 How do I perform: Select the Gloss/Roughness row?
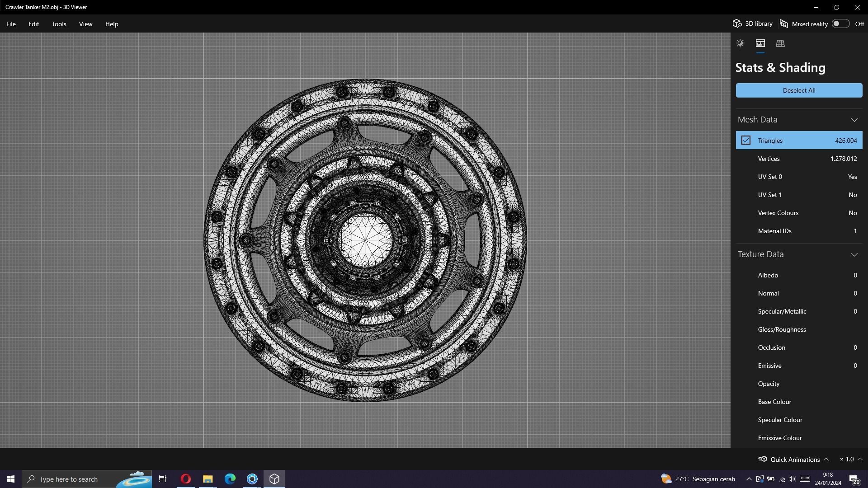[x=799, y=329]
